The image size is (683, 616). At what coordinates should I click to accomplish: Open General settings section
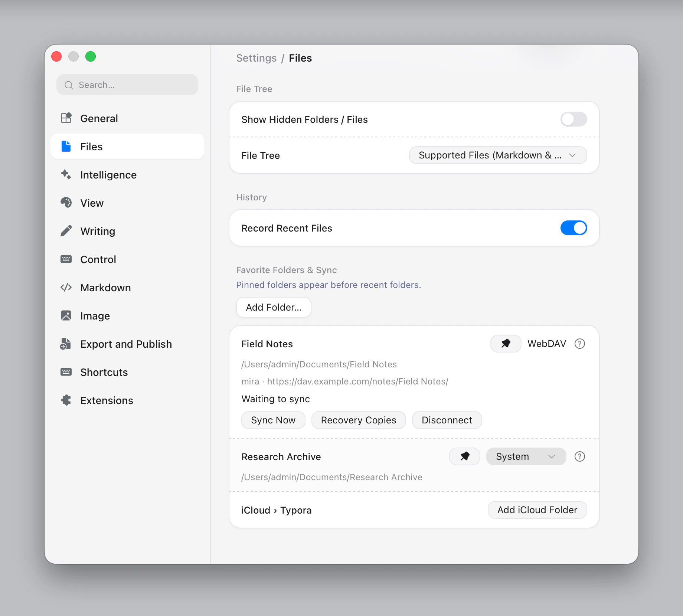click(x=127, y=118)
